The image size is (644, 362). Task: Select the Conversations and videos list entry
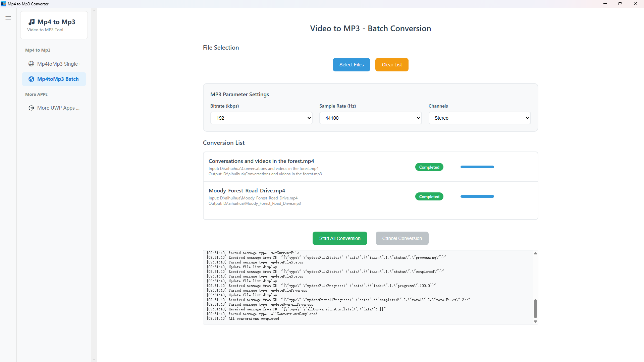tap(302, 167)
